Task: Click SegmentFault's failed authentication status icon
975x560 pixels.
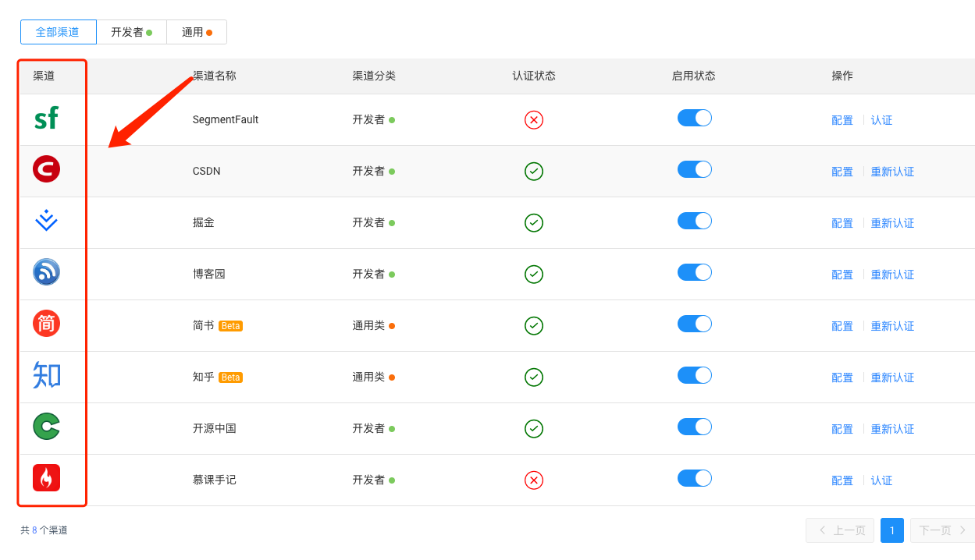Action: click(534, 120)
